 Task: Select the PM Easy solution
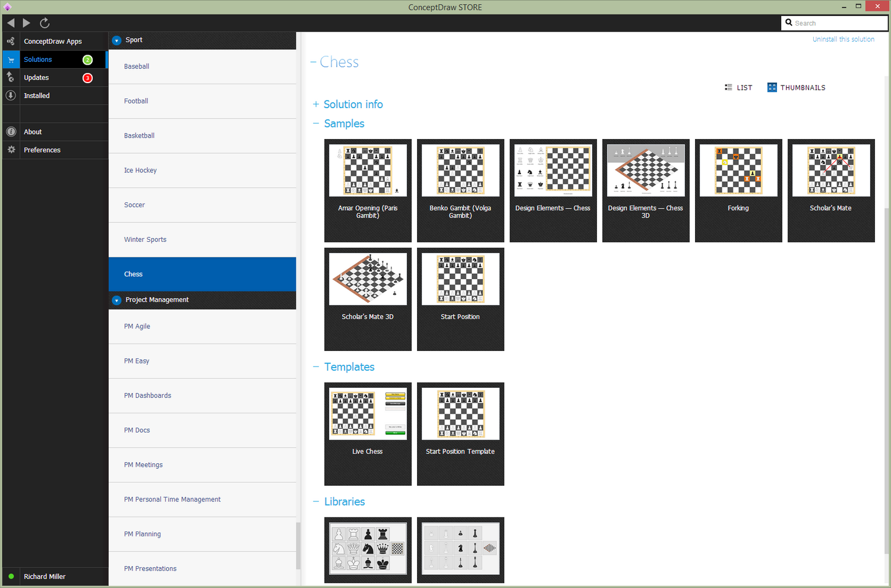(x=202, y=361)
